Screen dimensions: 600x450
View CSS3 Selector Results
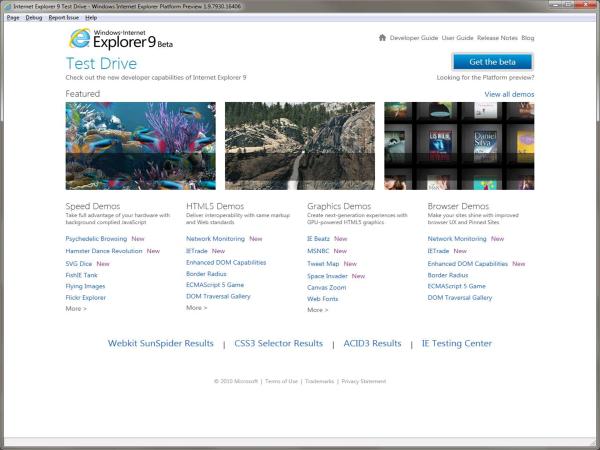click(x=279, y=343)
